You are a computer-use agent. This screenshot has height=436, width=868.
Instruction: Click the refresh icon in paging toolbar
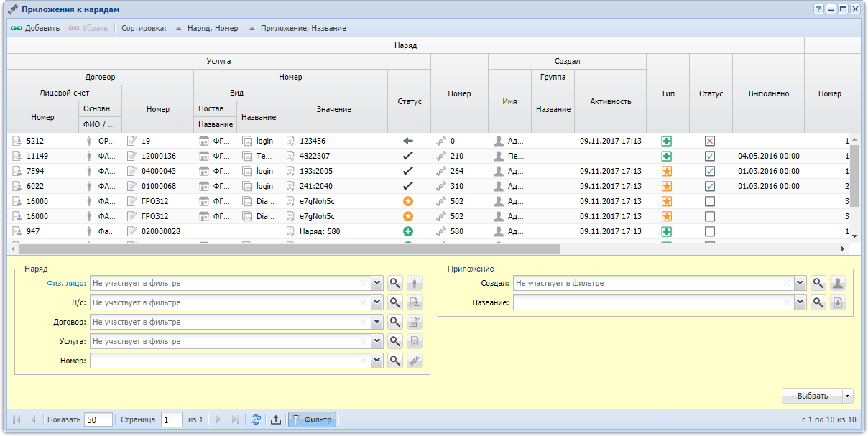[x=256, y=419]
